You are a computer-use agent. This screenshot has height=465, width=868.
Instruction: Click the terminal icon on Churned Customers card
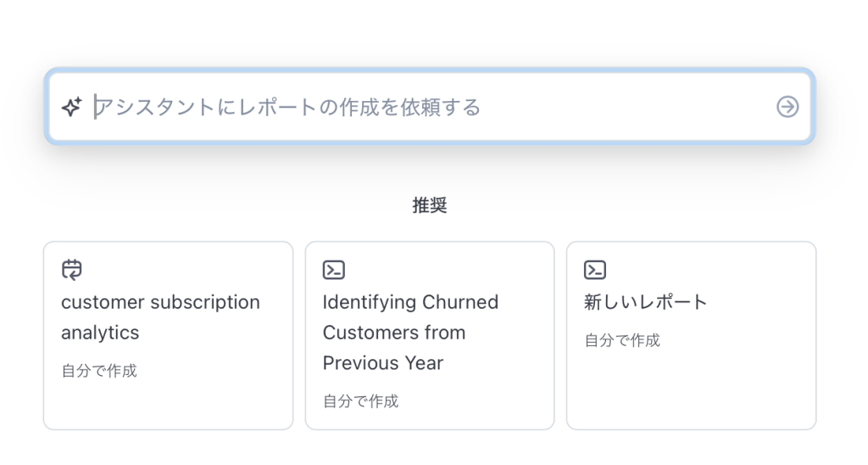click(x=334, y=270)
